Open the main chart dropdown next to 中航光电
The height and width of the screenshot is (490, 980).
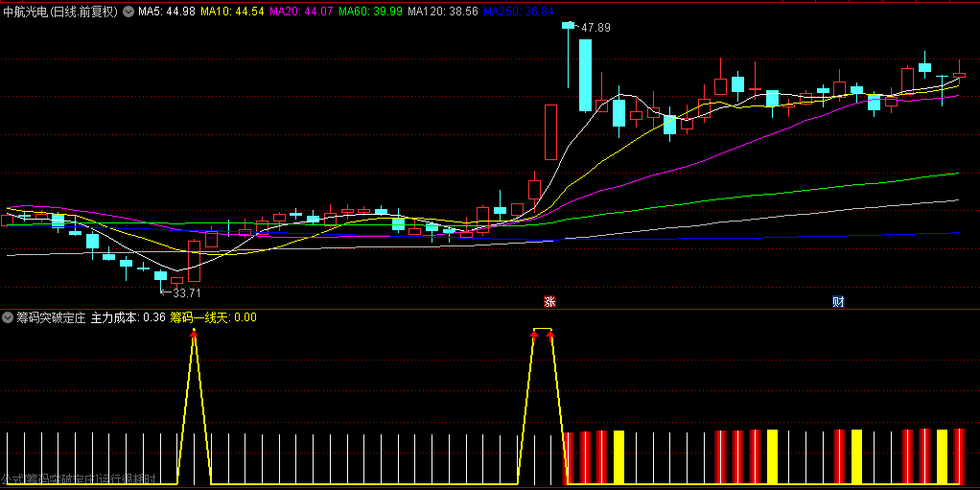click(x=128, y=12)
